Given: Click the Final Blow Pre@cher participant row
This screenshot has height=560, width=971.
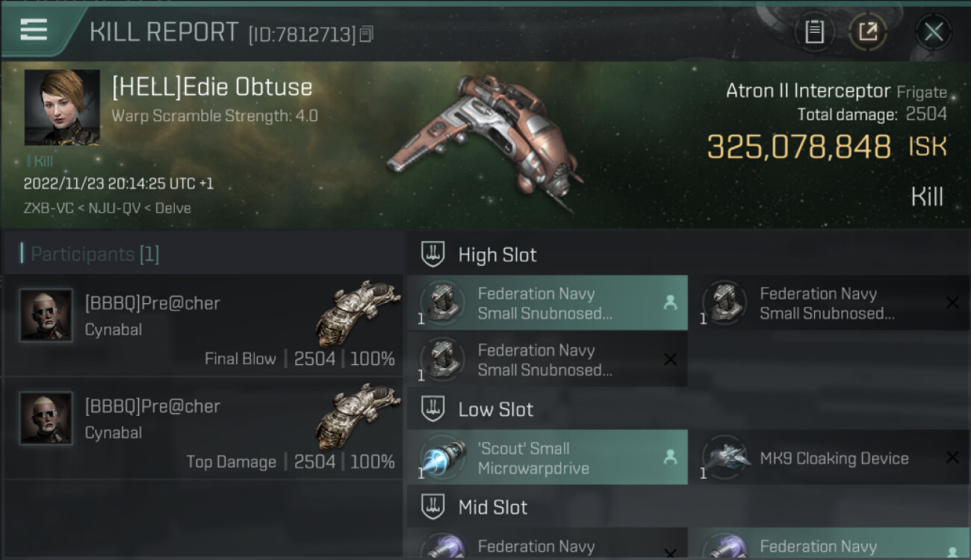Looking at the screenshot, I should pyautogui.click(x=203, y=326).
